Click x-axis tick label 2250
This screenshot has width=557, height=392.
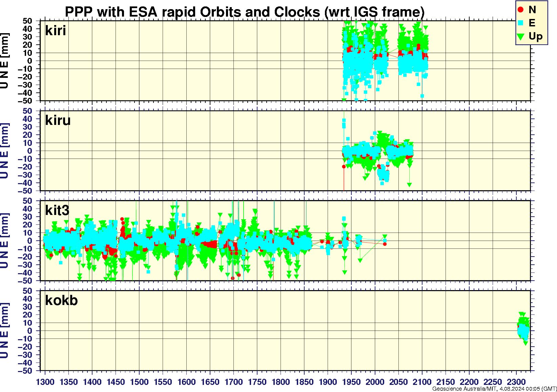493,382
